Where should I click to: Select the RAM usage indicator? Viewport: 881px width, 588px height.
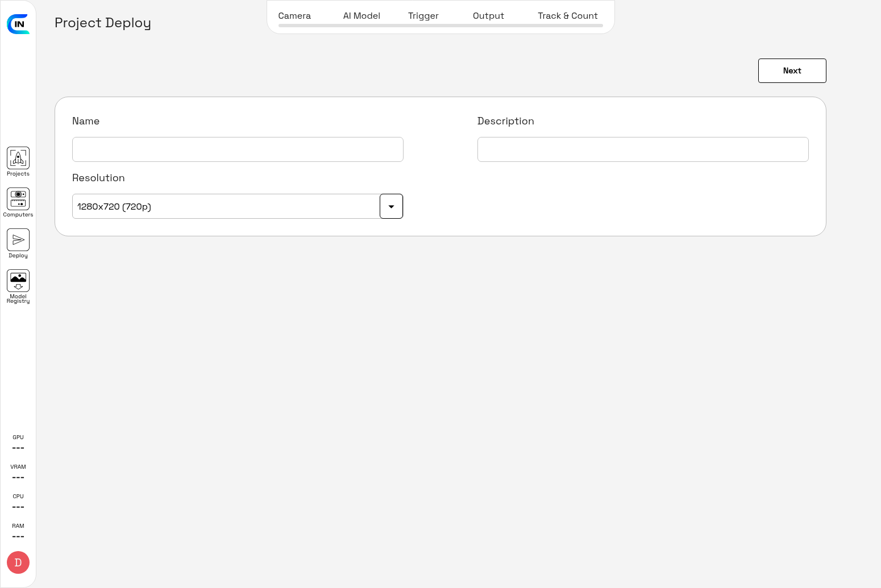[18, 532]
